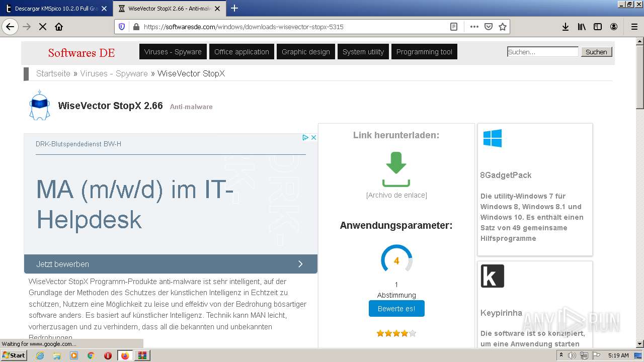Screen dimensions: 644x362
Task: Click the Keypirinha black K icon
Action: (x=493, y=276)
